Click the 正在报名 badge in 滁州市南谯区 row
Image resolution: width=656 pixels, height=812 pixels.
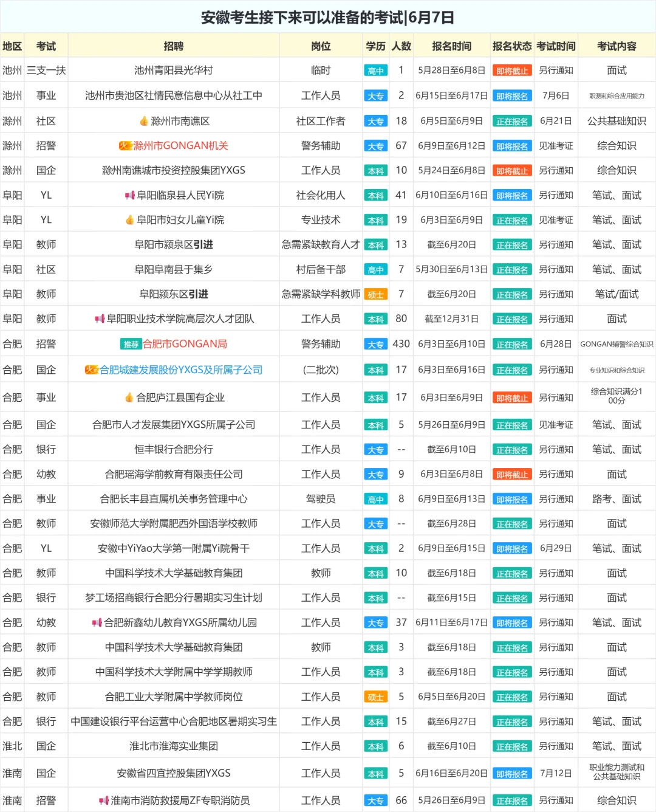tap(512, 122)
